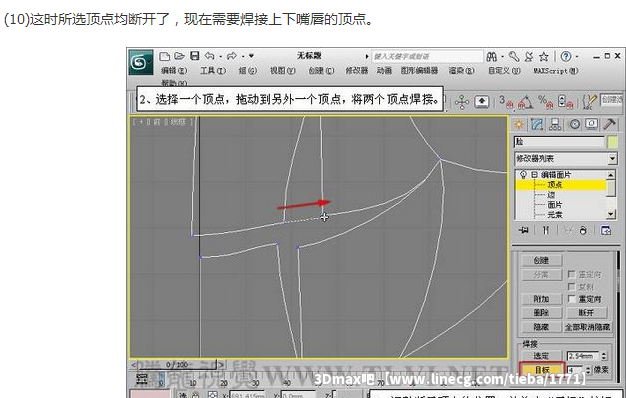
Task: Undo the last action with arrow icon
Action: click(210, 56)
